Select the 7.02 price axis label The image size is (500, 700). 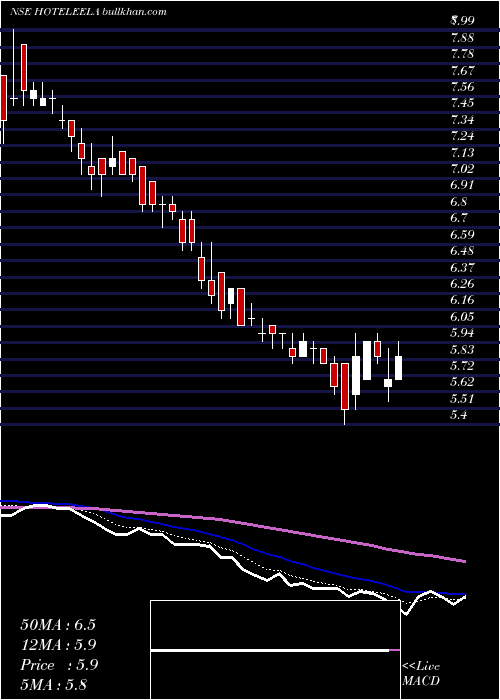462,169
